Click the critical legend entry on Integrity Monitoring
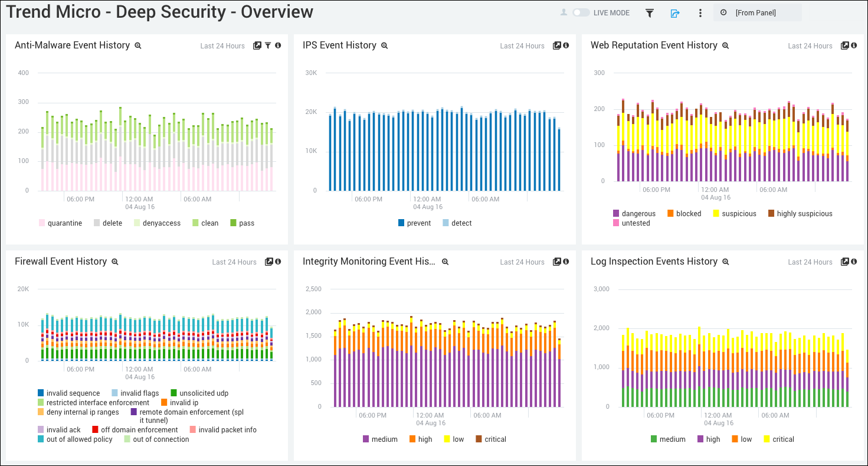This screenshot has width=868, height=466. pyautogui.click(x=496, y=439)
